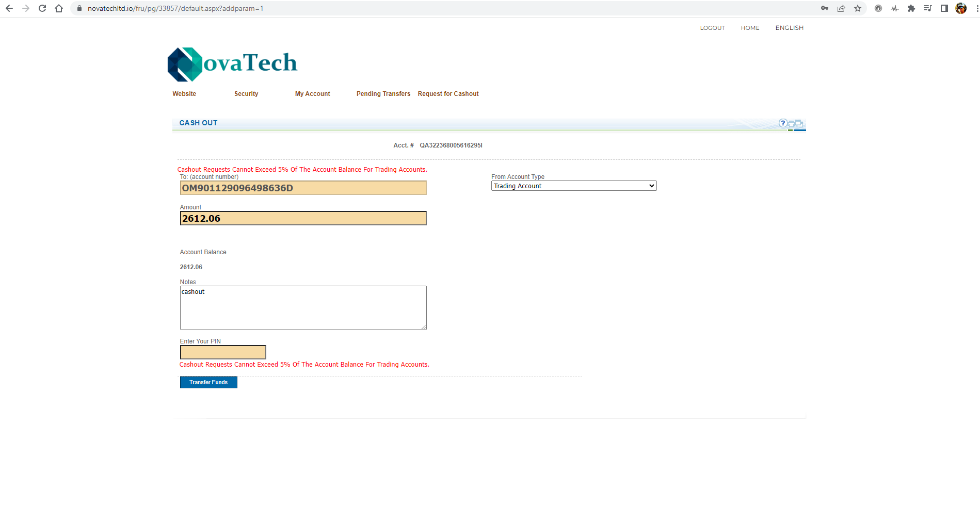The width and height of the screenshot is (980, 510).
Task: Click the window icon in Cash Out header
Action: (x=799, y=123)
